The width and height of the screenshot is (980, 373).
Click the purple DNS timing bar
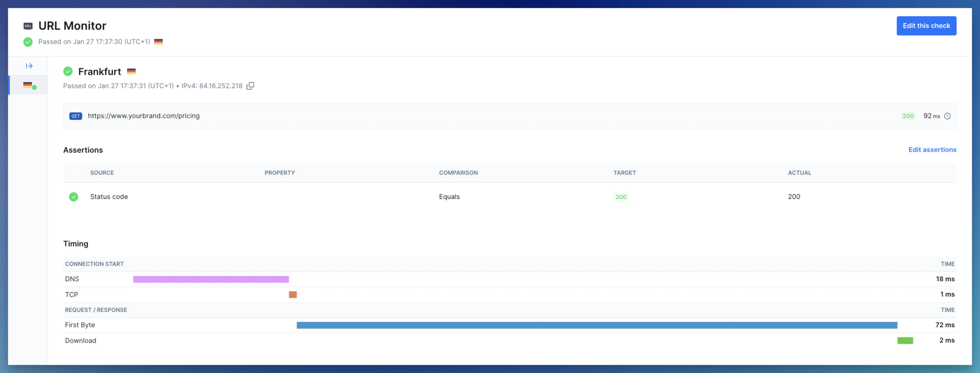coord(211,279)
